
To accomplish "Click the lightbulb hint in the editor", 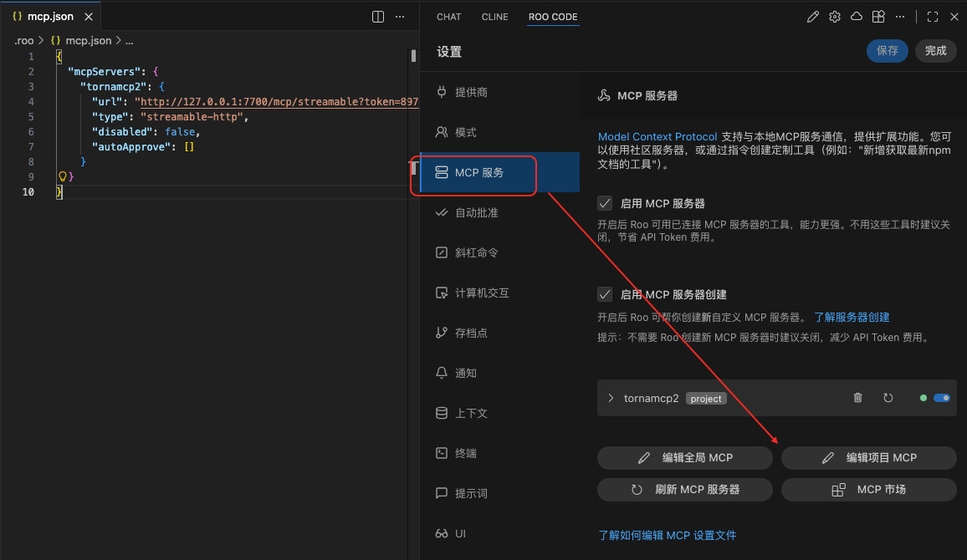I will tap(62, 176).
